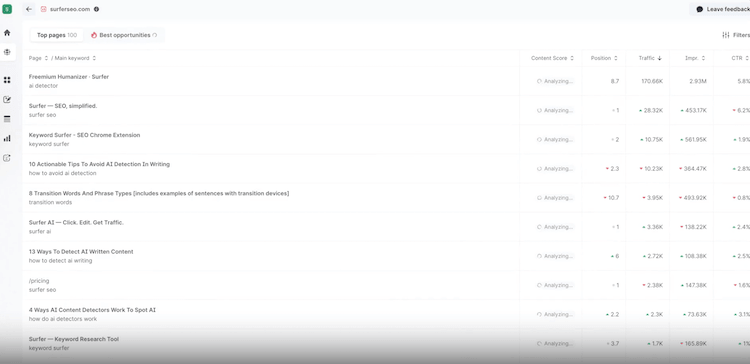
Task: Switch to the Best opportunities tab
Action: click(124, 35)
